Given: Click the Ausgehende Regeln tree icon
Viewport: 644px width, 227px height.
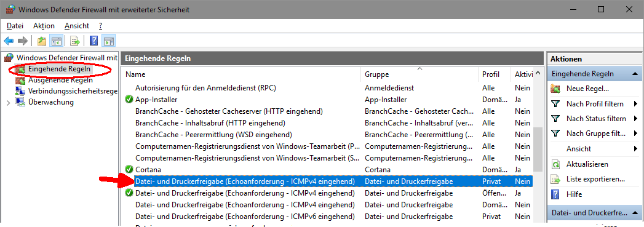Looking at the screenshot, I should (x=20, y=81).
